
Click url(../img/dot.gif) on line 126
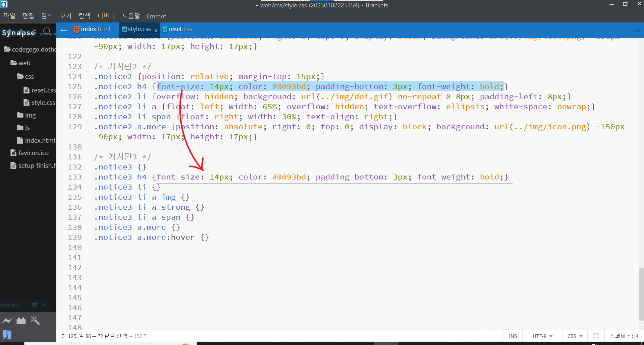(x=346, y=96)
